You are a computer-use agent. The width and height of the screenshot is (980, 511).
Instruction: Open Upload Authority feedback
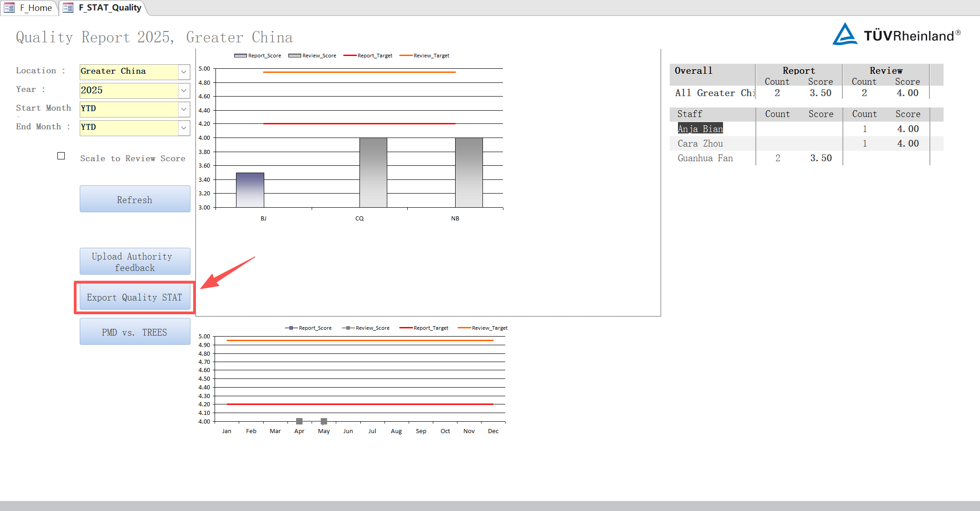tap(135, 261)
